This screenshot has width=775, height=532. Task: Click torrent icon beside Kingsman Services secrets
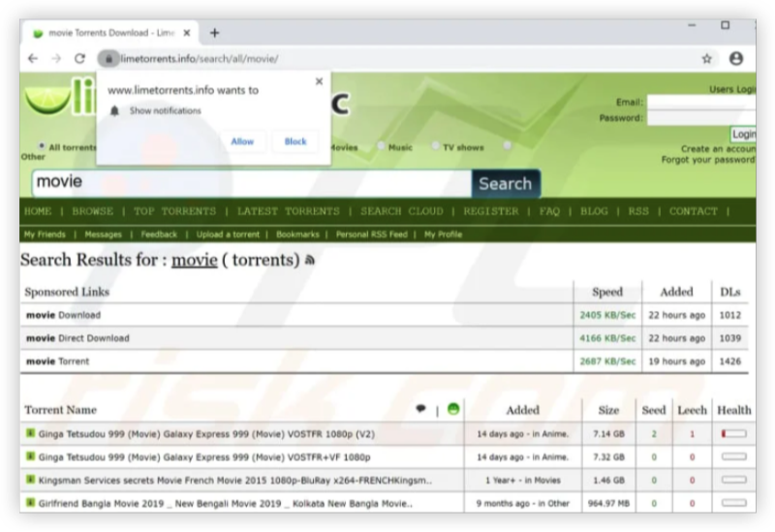point(31,479)
